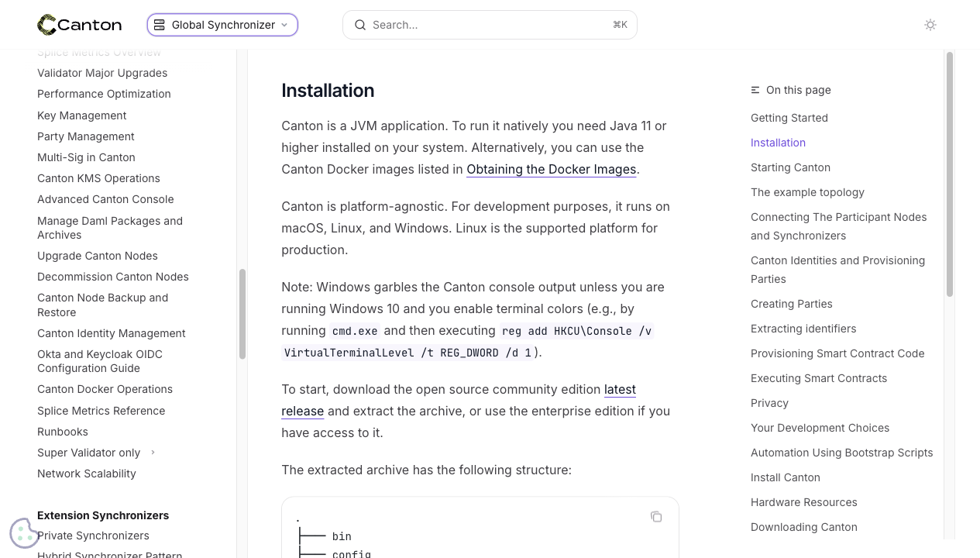The height and width of the screenshot is (558, 980).
Task: Click Extension Synchronizers heading
Action: (103, 515)
